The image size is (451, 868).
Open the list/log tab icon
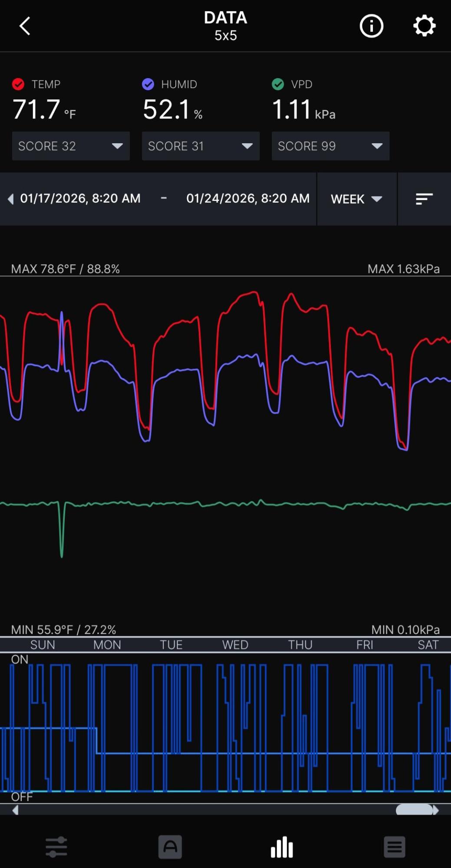coord(394,847)
